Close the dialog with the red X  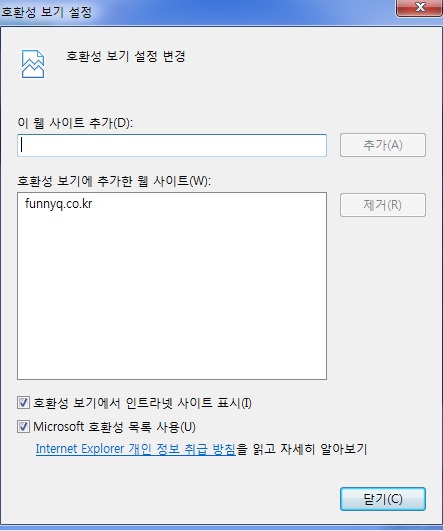pos(420,7)
